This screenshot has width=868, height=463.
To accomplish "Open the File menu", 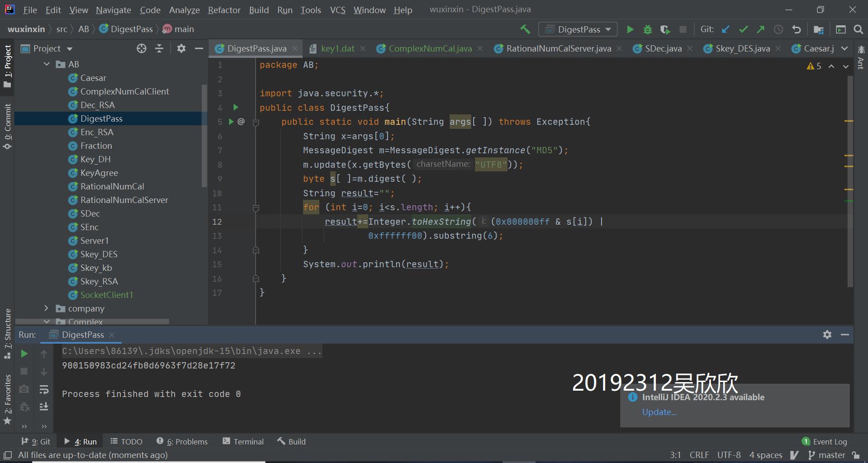I will 30,9.
